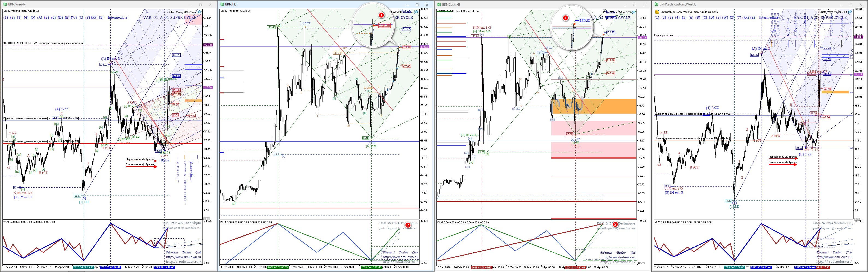The width and height of the screenshot is (868, 272).
Task: Click the graduation cap icon in BRN,H8 chart
Action: click(x=417, y=12)
